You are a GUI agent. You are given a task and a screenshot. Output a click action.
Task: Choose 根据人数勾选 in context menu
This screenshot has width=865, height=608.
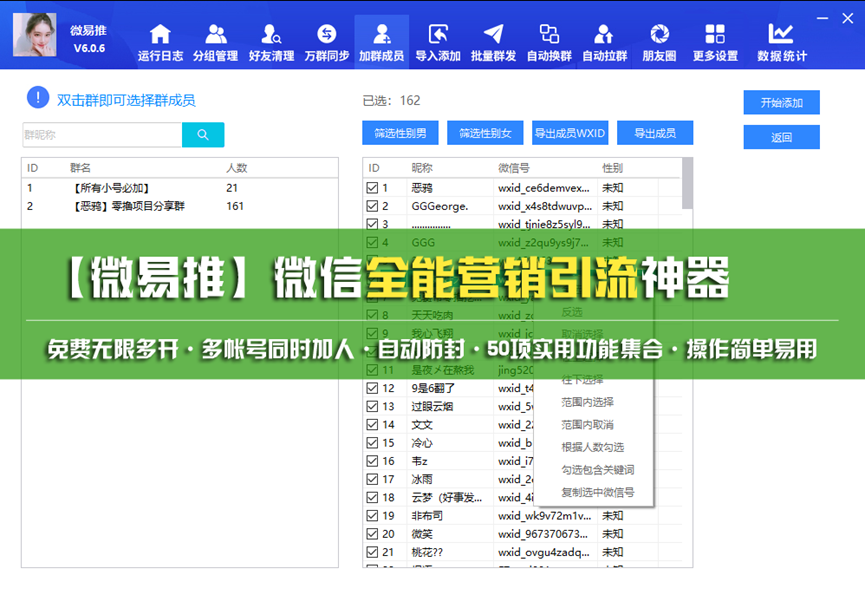click(x=592, y=447)
